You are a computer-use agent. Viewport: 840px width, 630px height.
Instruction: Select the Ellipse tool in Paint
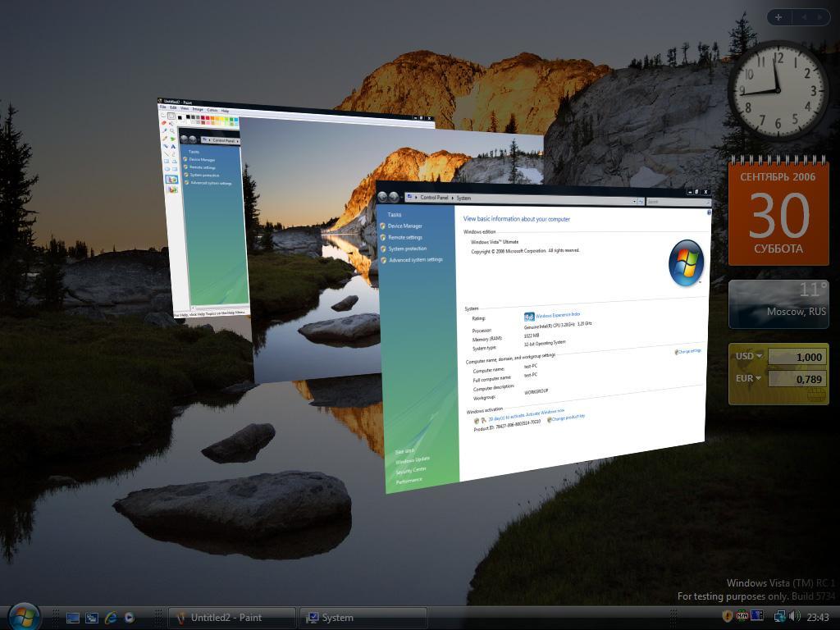[x=167, y=169]
